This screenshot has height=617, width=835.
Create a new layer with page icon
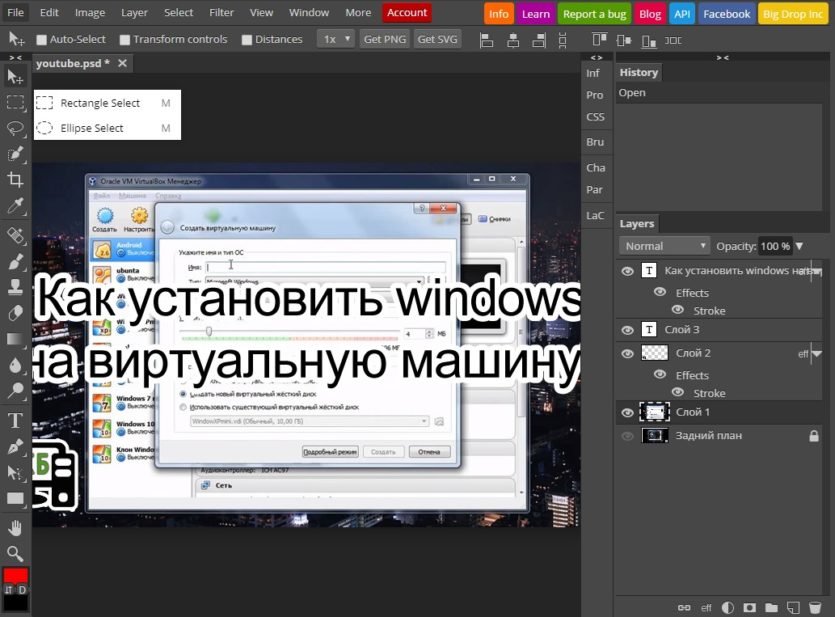click(x=793, y=607)
